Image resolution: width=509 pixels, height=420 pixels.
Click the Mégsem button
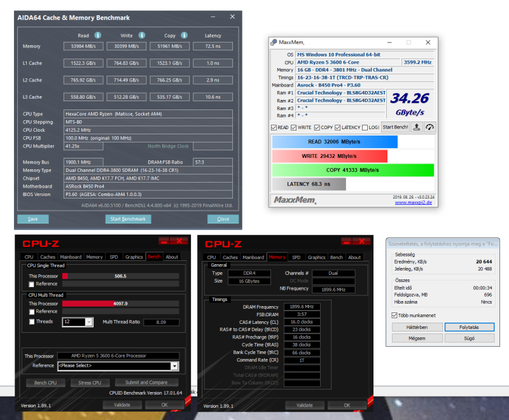click(x=417, y=338)
